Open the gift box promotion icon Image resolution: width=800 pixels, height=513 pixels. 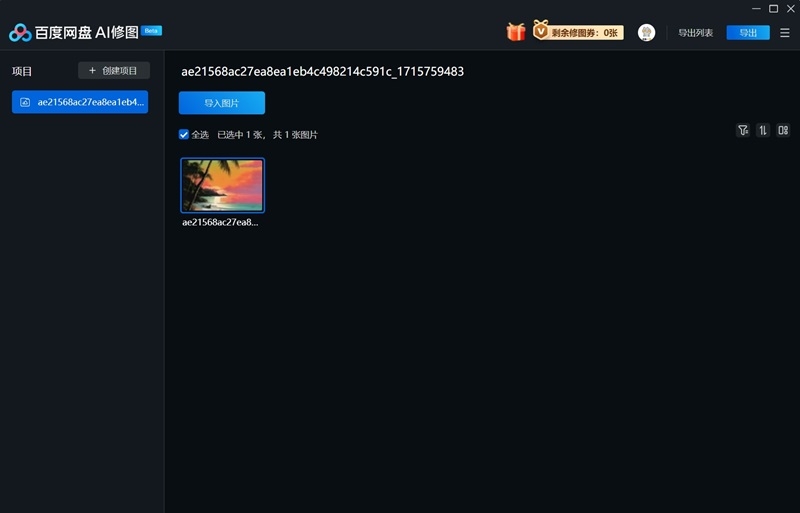tap(516, 32)
